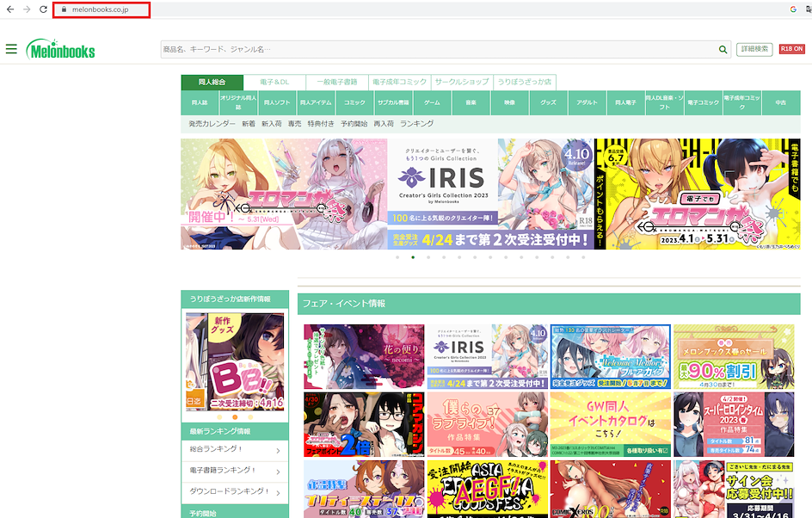
Task: Select the 中古 category
Action: coord(780,102)
